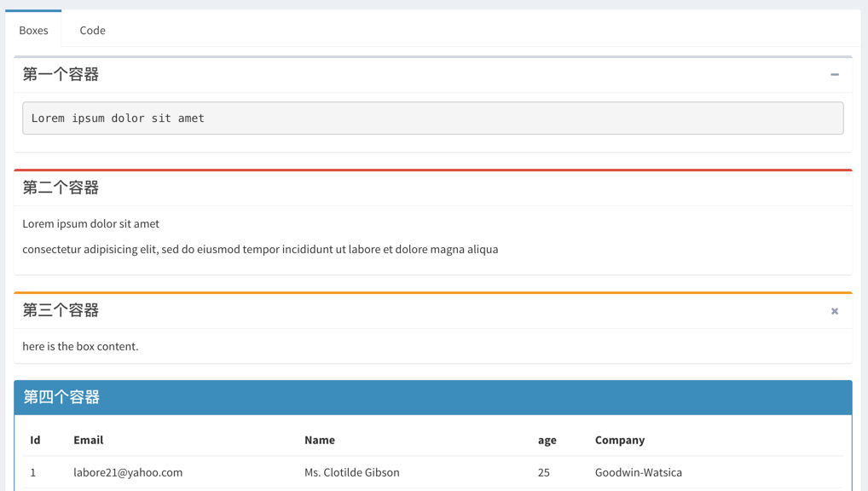This screenshot has height=491, width=868.
Task: Collapse the 第一个容器 box with minus icon
Action: 834,75
